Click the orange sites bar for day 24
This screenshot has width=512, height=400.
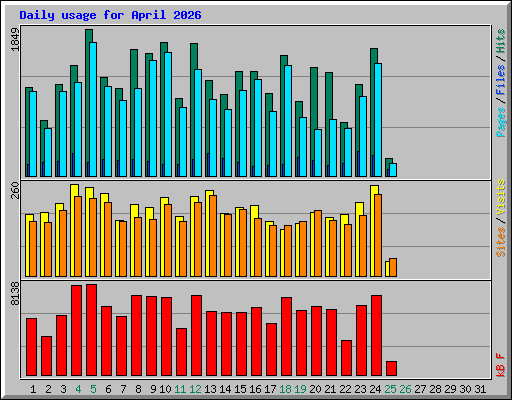pyautogui.click(x=378, y=236)
